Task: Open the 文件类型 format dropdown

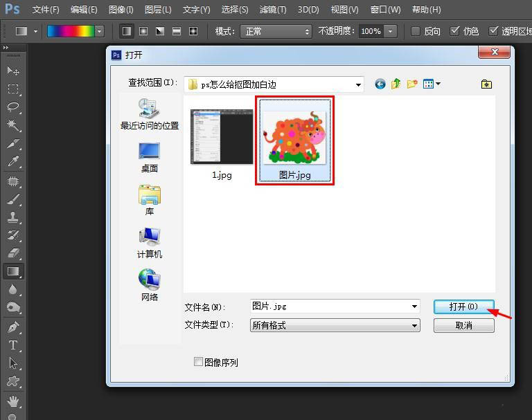Action: pos(414,325)
